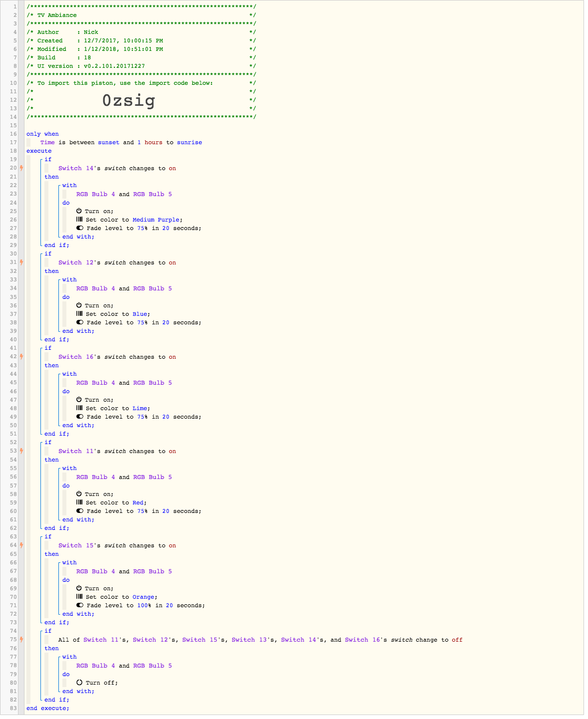Viewport: 588px width, 719px height.
Task: Click the 'Red' color value
Action: coord(138,502)
